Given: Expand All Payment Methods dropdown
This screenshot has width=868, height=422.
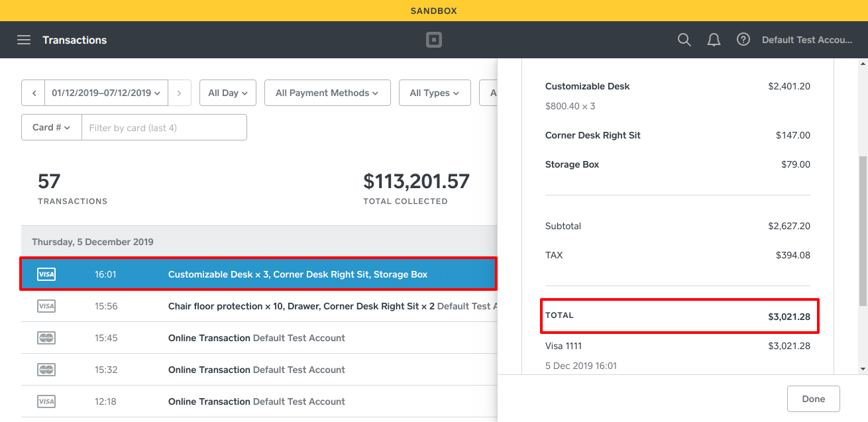Looking at the screenshot, I should pos(327,93).
